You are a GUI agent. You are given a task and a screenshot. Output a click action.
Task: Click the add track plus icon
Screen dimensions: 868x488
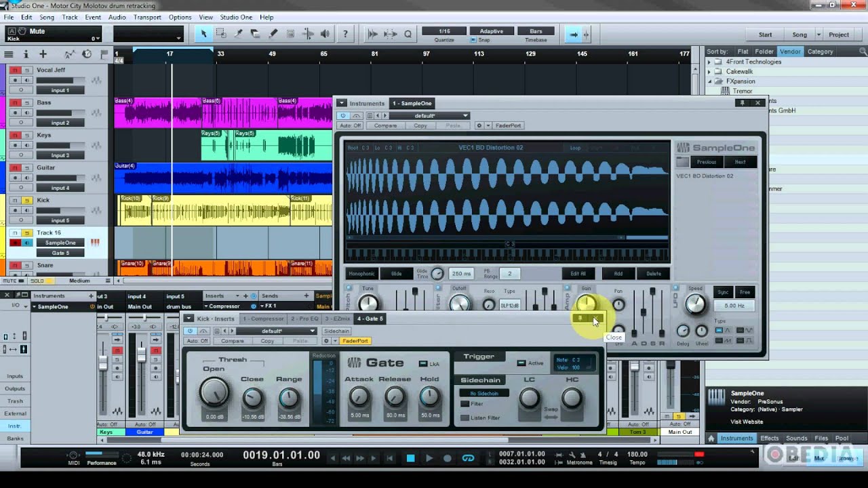point(43,54)
